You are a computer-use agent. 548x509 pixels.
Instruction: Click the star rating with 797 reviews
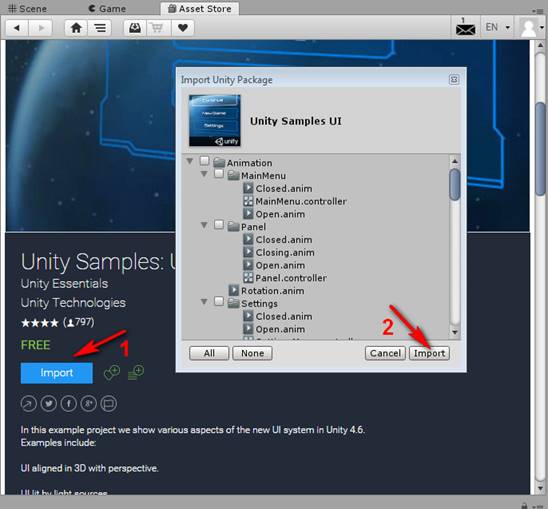tap(57, 322)
